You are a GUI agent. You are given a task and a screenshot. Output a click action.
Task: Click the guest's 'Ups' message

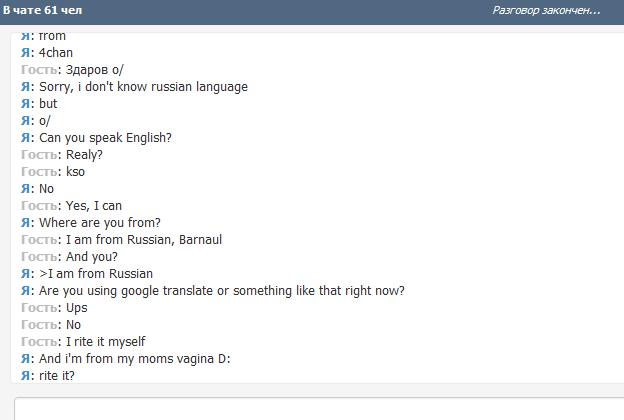77,307
